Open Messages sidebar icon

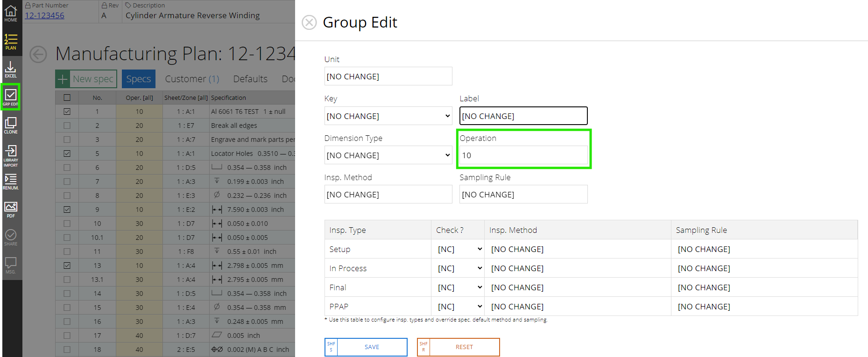coord(11,265)
